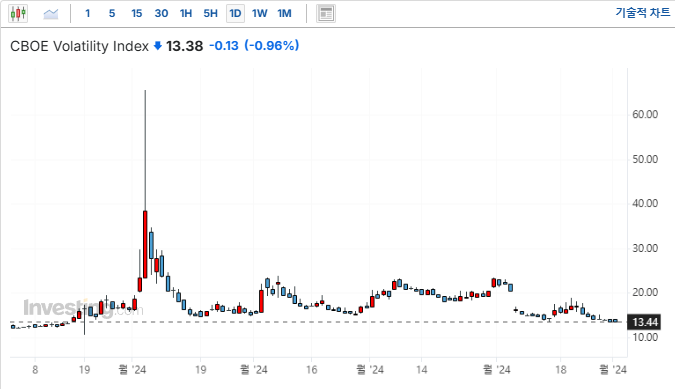This screenshot has width=675, height=389.
Task: Click the 10.00 axis label
Action: 645,337
